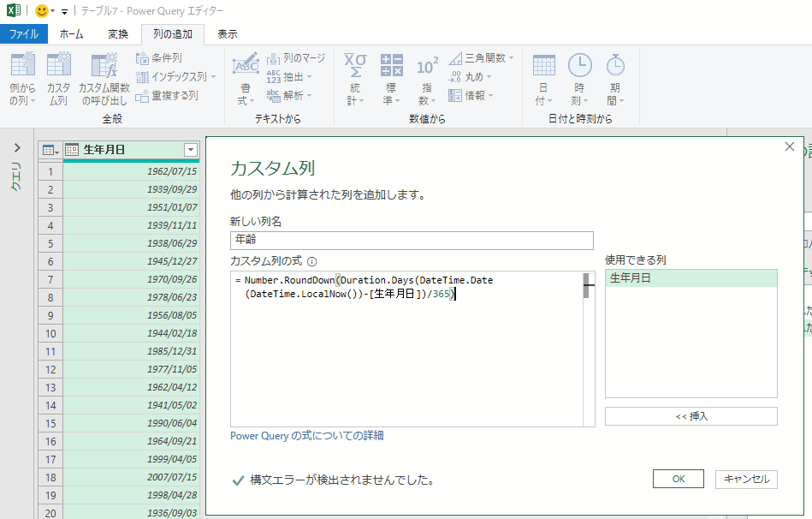Click the 標準 arithmetic operations icon
This screenshot has height=519, width=812.
coord(391,67)
